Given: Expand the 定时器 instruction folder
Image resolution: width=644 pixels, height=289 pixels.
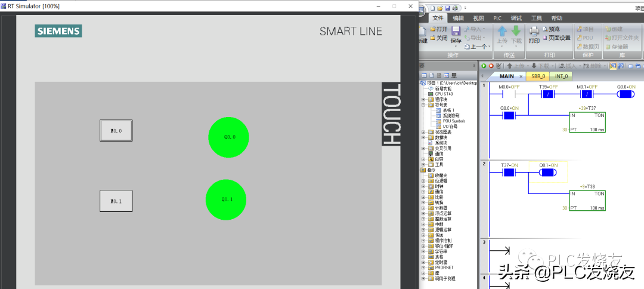Looking at the screenshot, I should pos(423,262).
